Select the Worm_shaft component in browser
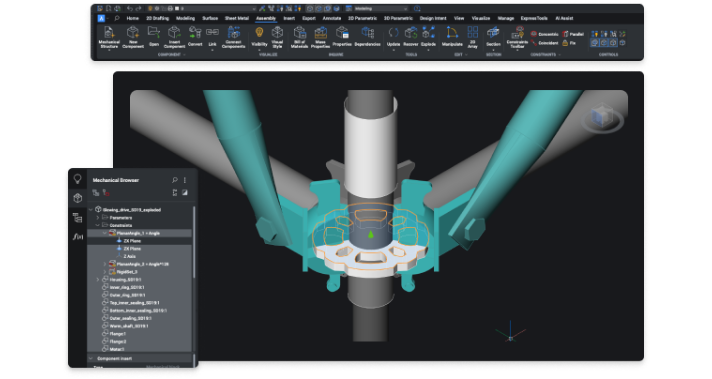The width and height of the screenshot is (712, 379). [129, 326]
